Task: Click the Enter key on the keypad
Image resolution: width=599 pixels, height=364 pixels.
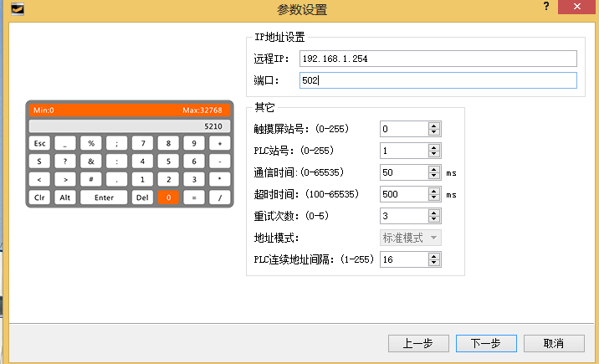Action: click(104, 197)
